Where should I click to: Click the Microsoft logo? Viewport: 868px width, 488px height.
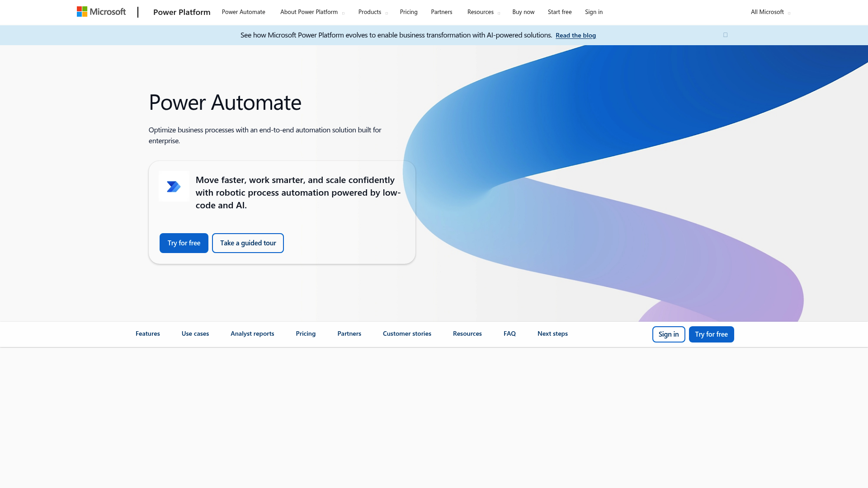click(101, 12)
